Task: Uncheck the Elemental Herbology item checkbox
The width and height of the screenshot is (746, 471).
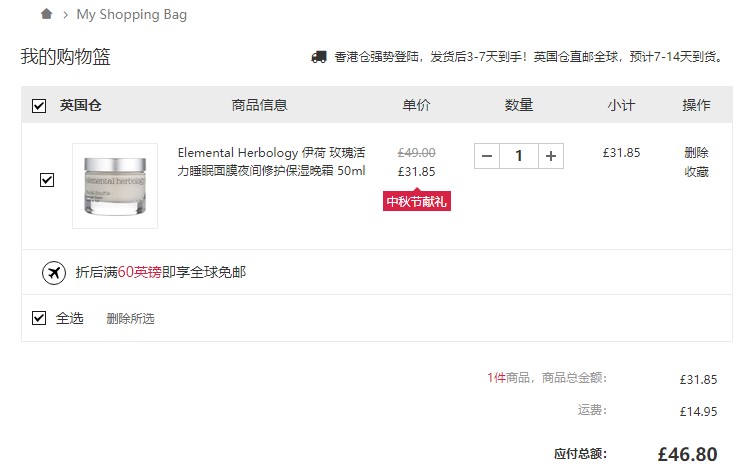Action: click(x=47, y=180)
